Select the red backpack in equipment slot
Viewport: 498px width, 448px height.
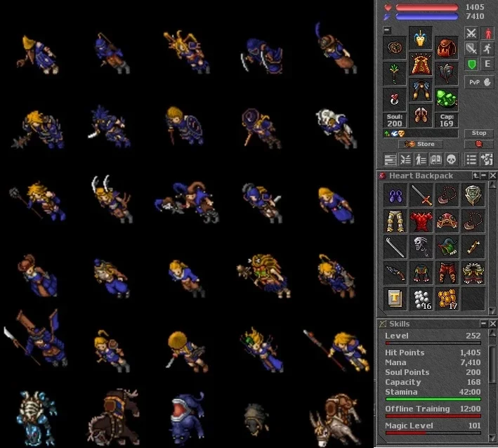pyautogui.click(x=446, y=48)
